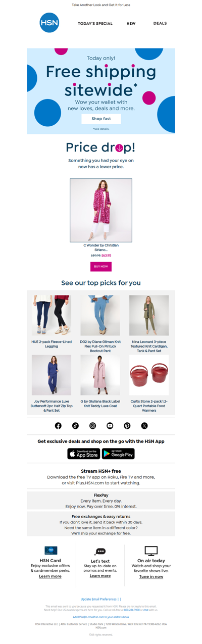This screenshot has height=644, width=202.
Task: Open the Update Email Preferences link
Action: 98,599
